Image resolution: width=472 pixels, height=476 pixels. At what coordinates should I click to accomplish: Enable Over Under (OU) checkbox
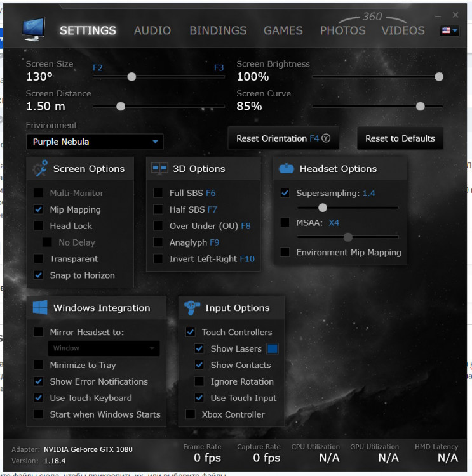click(158, 226)
